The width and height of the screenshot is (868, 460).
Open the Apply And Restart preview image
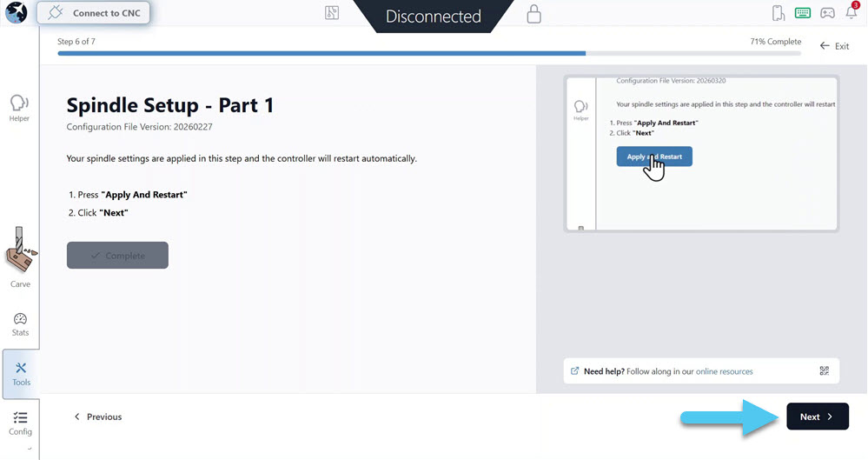click(701, 153)
